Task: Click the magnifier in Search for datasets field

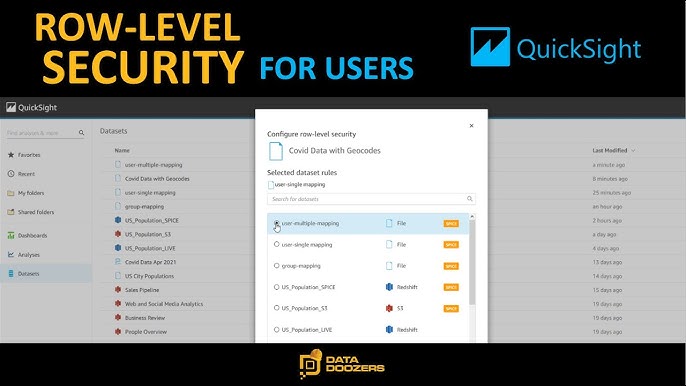Action: tap(469, 199)
